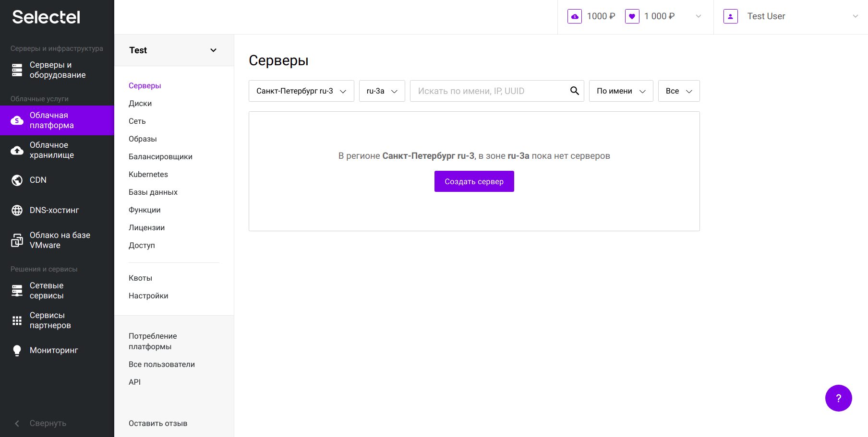Open Образы section
The width and height of the screenshot is (868, 437).
143,139
